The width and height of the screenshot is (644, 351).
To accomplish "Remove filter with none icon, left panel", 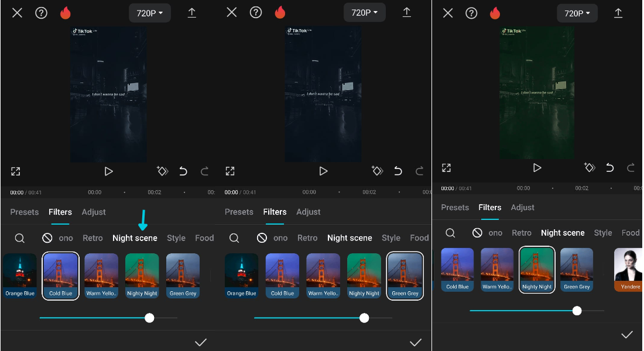I will [x=47, y=238].
